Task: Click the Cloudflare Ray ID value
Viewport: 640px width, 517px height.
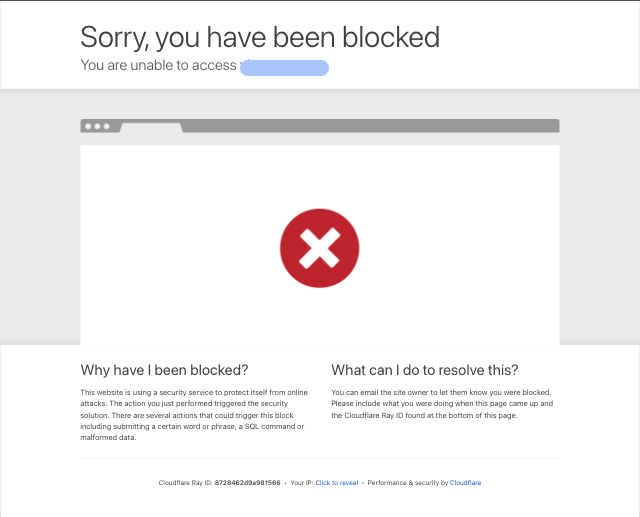Action: point(247,483)
